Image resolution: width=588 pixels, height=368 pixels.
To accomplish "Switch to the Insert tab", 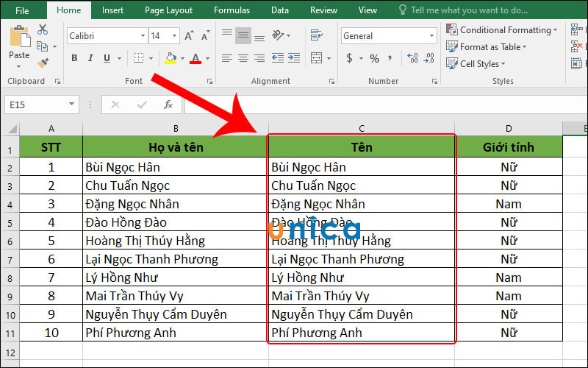I will click(112, 10).
